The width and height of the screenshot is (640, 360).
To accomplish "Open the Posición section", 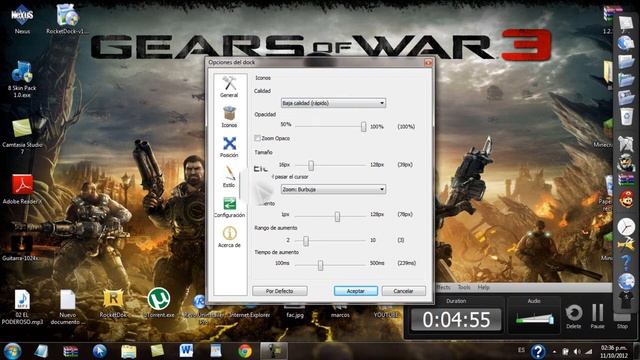I will click(x=229, y=147).
